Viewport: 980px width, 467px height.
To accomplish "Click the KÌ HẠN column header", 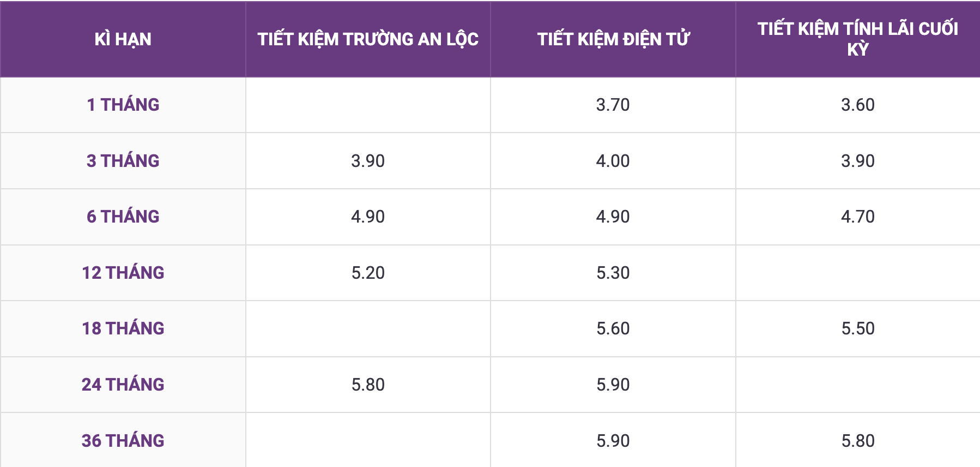I will [x=123, y=39].
